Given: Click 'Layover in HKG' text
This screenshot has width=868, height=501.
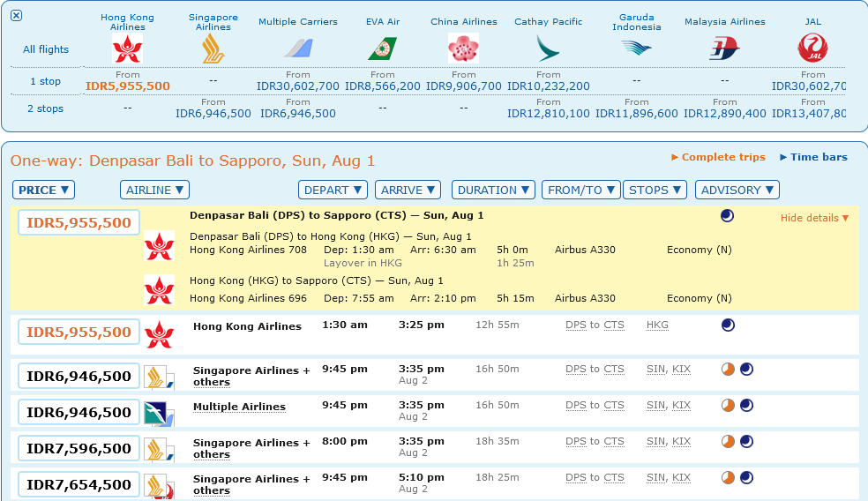Looking at the screenshot, I should coord(363,263).
